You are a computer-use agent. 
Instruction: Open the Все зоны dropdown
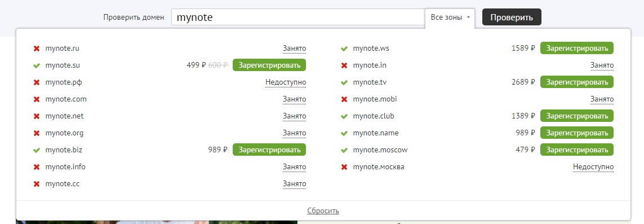pos(450,17)
